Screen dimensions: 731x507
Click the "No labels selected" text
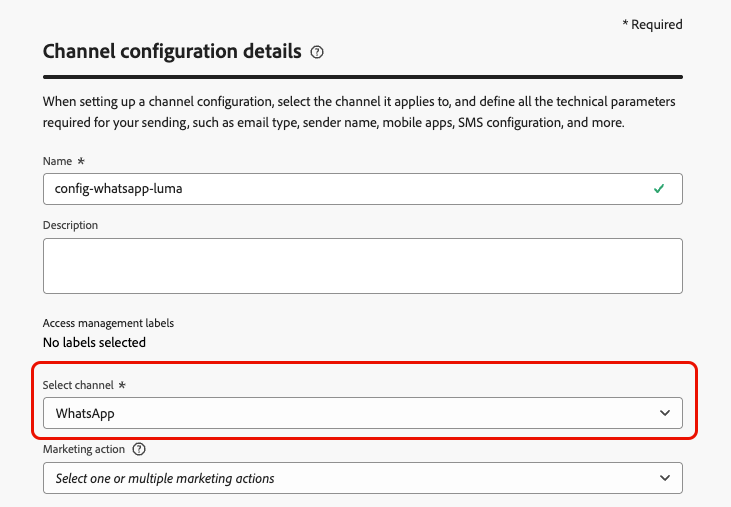click(x=94, y=342)
